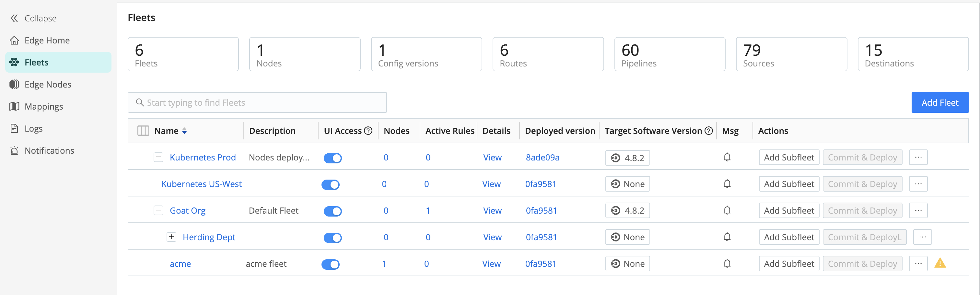Click the bell icon in acme row
This screenshot has width=980, height=295.
tap(727, 264)
